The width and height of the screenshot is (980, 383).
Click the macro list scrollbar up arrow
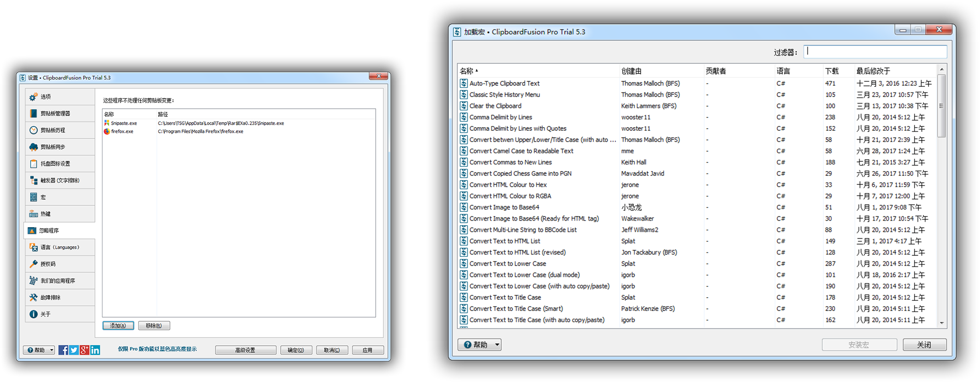pos(942,69)
